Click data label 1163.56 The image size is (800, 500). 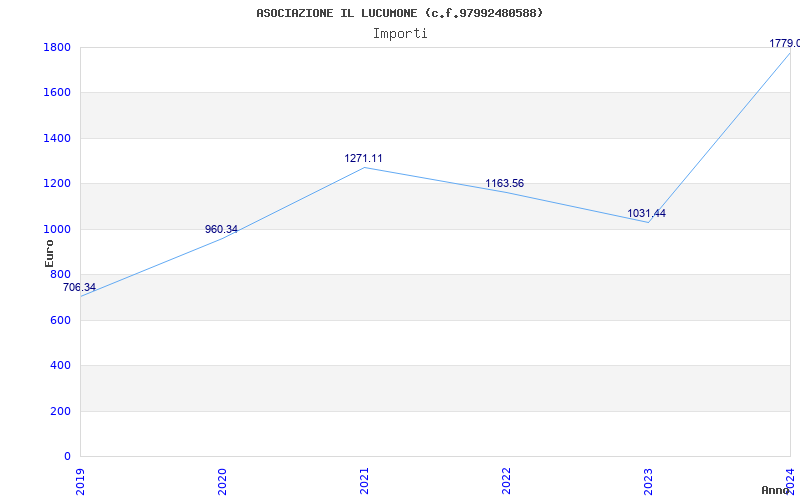[505, 183]
